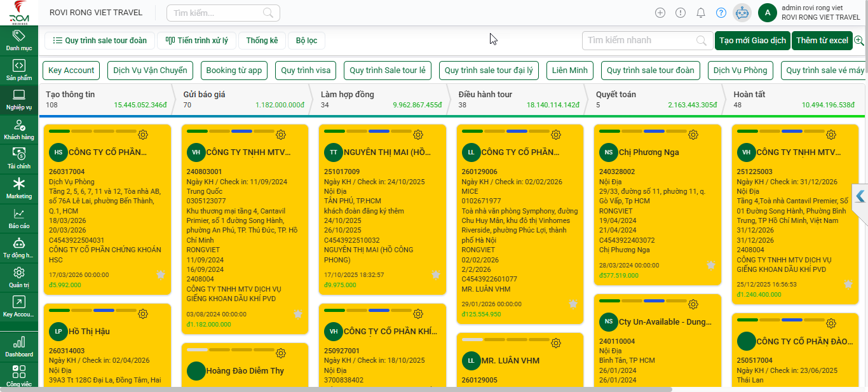This screenshot has height=392, width=868.
Task: Open gear settings on card 251017009
Action: click(418, 135)
